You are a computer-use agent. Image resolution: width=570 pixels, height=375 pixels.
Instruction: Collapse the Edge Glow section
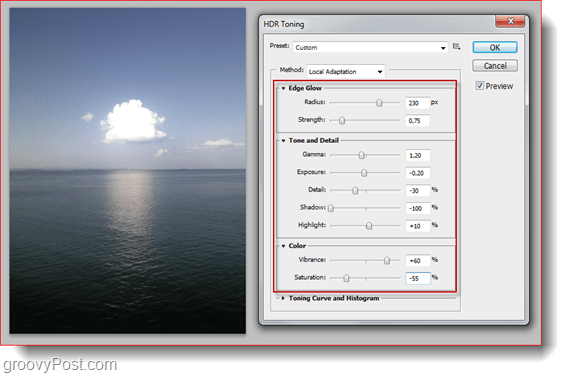click(283, 88)
